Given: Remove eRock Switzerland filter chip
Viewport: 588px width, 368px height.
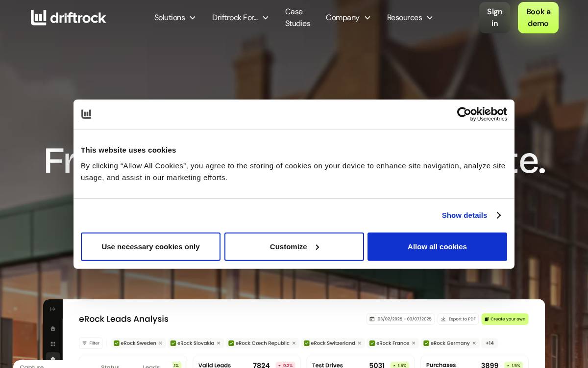Looking at the screenshot, I should pos(359,343).
